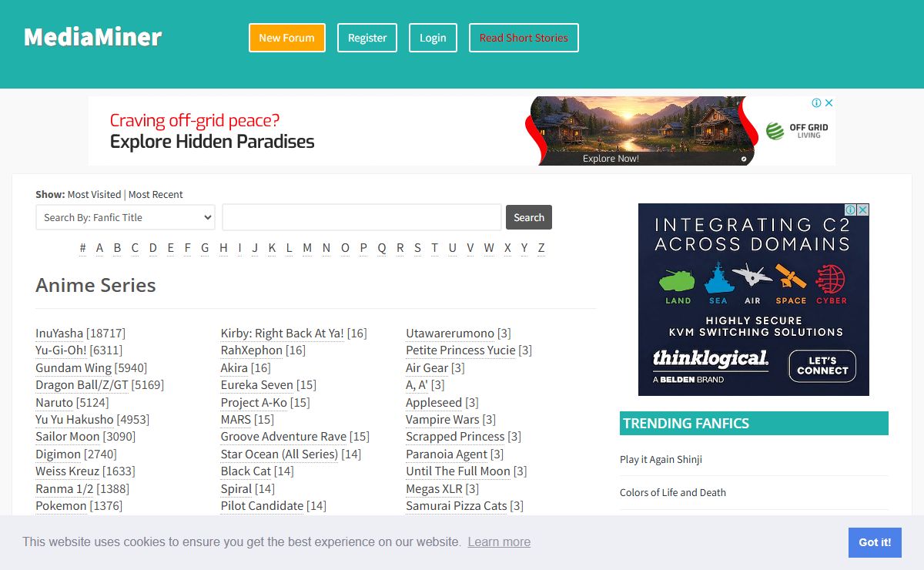
Task: Open the Pokemon series link
Action: [x=61, y=506]
